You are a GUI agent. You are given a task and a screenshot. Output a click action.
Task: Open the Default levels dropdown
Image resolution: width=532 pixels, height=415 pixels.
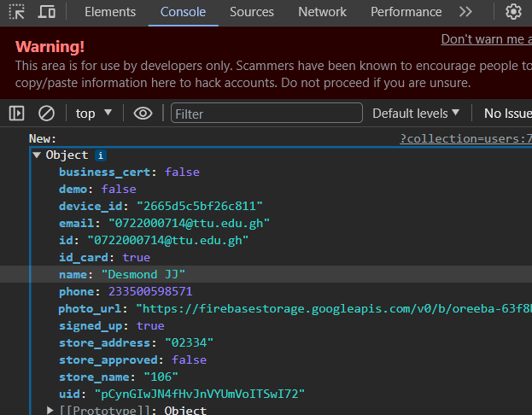click(416, 113)
